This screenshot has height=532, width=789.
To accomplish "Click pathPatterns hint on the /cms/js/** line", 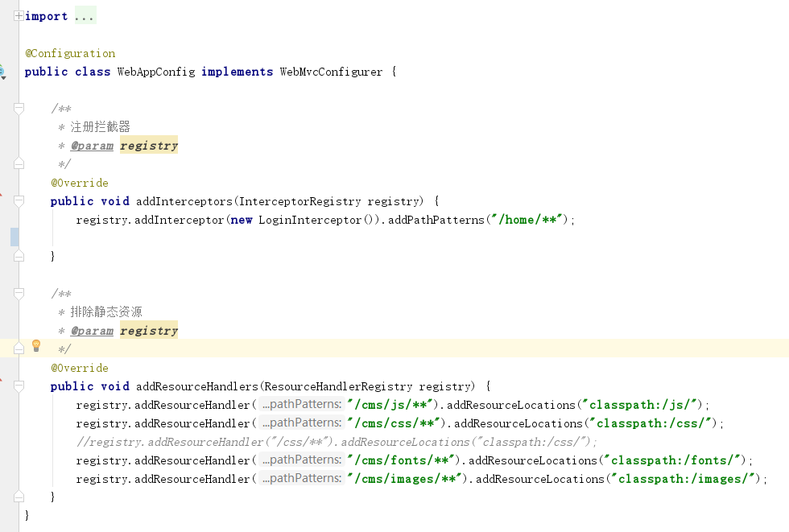I will pyautogui.click(x=302, y=405).
